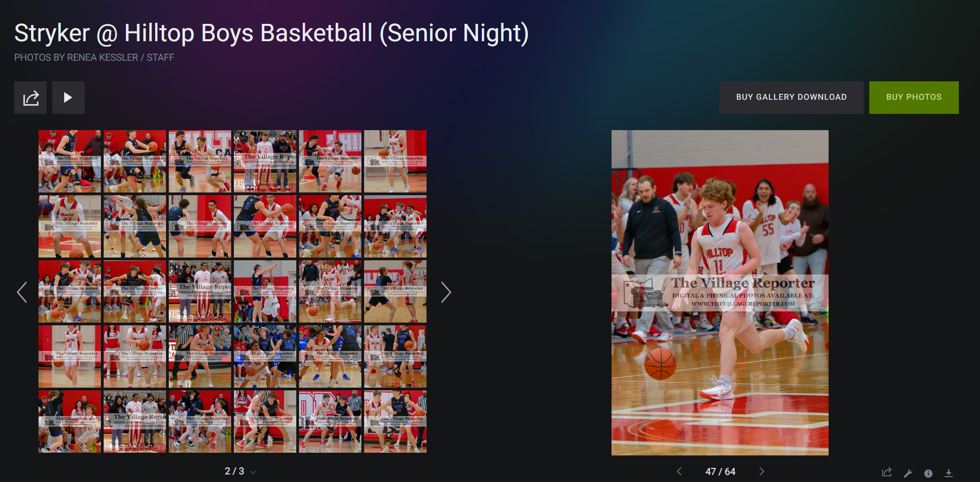Open photo info icon
The image size is (980, 482).
pyautogui.click(x=928, y=473)
